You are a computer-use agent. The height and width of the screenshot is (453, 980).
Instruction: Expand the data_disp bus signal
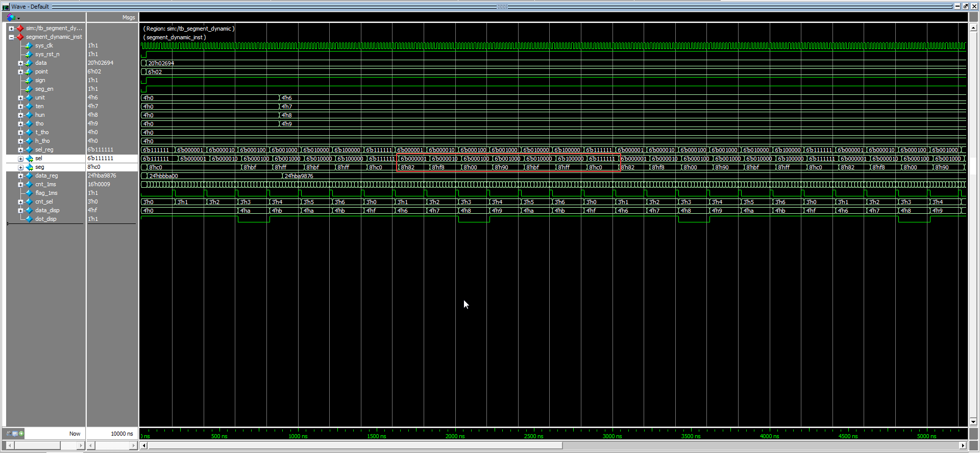click(x=20, y=210)
